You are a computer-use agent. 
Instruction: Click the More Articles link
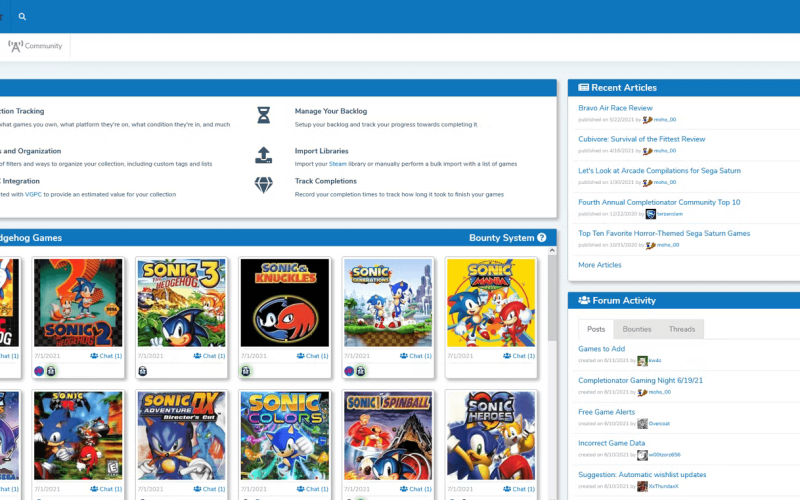click(599, 265)
